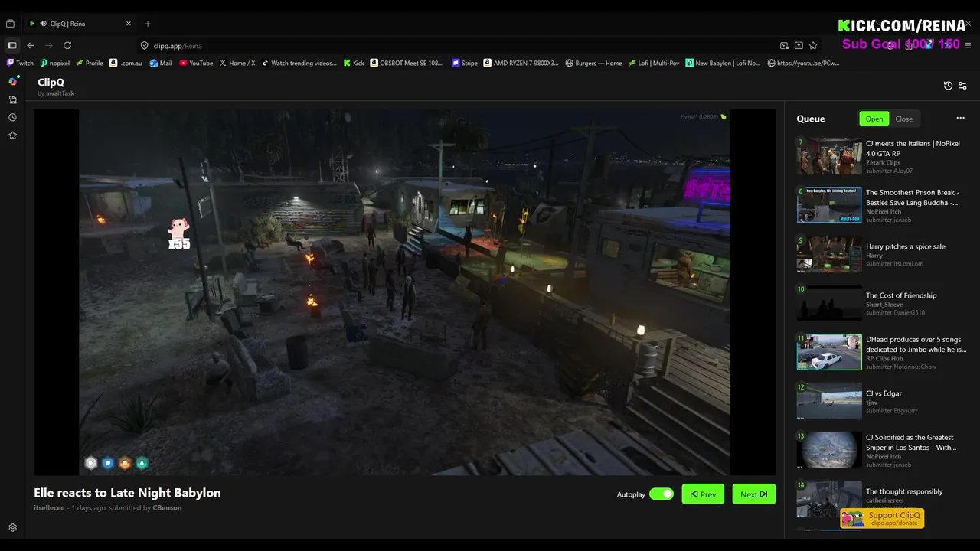This screenshot has width=980, height=551.
Task: Open Burgers — Home bookmark
Action: tap(593, 63)
